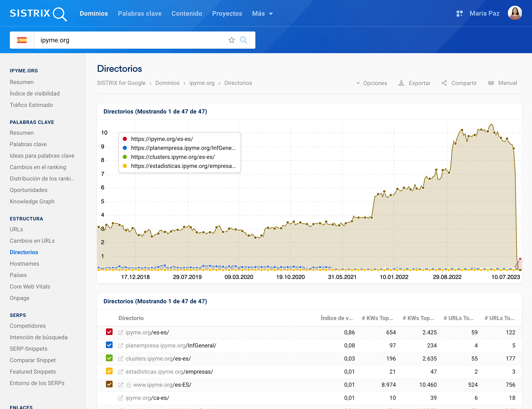The height and width of the screenshot is (409, 532).
Task: Open external link icon for ipyme.org/es-es/
Action: pos(121,333)
